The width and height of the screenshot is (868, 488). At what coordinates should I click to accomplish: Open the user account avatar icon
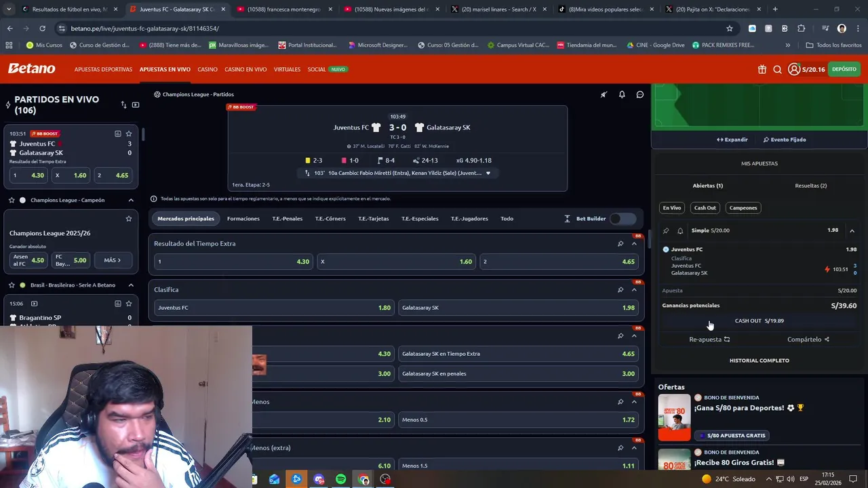pyautogui.click(x=793, y=69)
